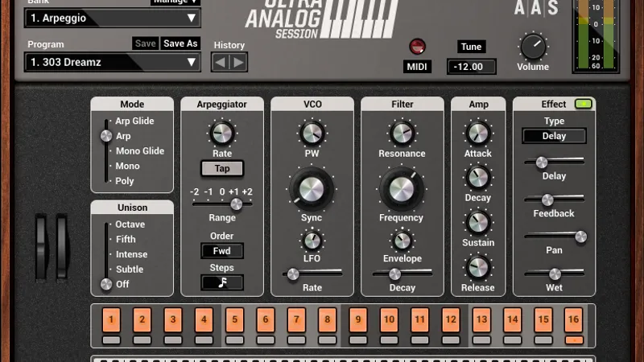Click the output level meter

pos(596,36)
